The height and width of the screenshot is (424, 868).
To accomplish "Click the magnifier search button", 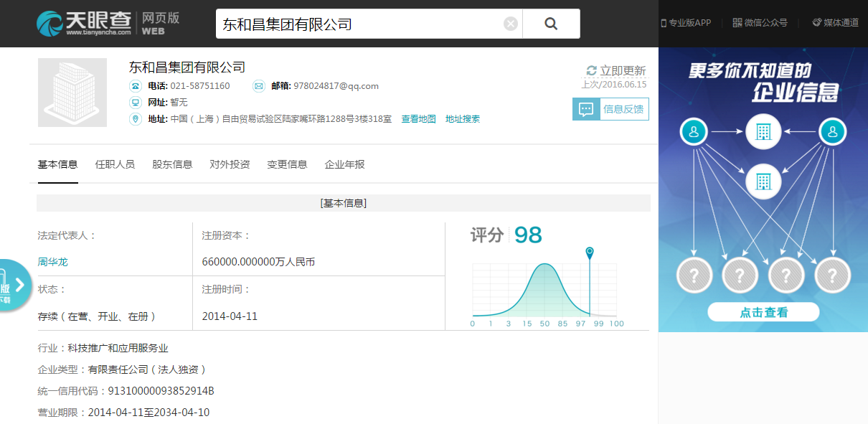I will (x=551, y=24).
